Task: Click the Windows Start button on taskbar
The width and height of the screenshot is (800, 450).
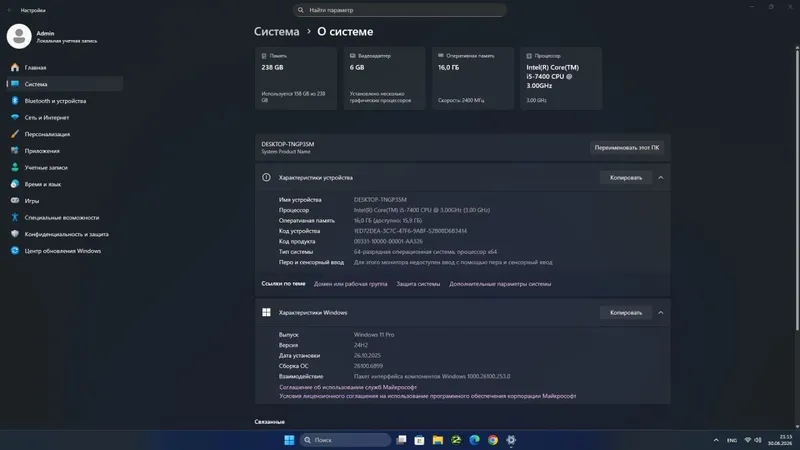Action: pyautogui.click(x=289, y=440)
